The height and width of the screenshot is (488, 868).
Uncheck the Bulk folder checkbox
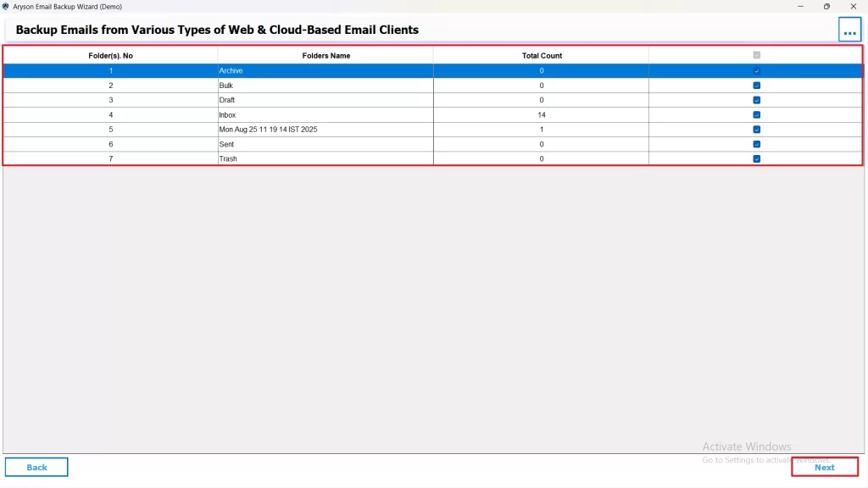point(756,85)
